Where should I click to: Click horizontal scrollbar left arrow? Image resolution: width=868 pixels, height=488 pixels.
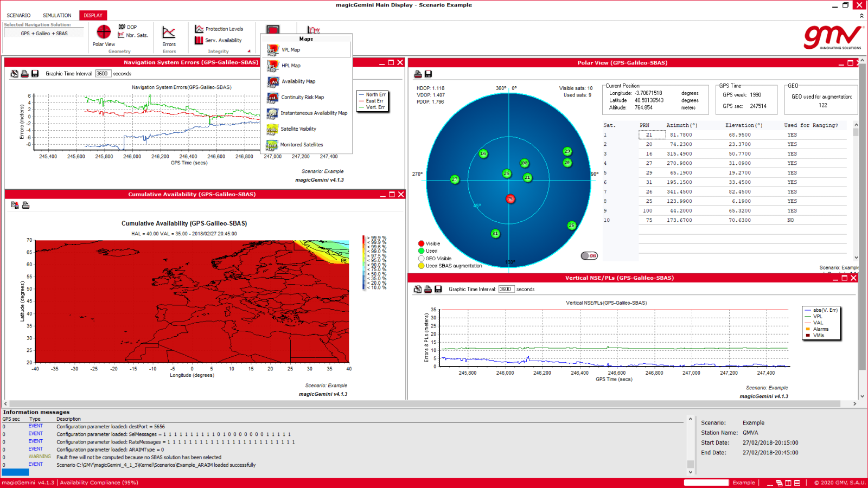[x=5, y=404]
